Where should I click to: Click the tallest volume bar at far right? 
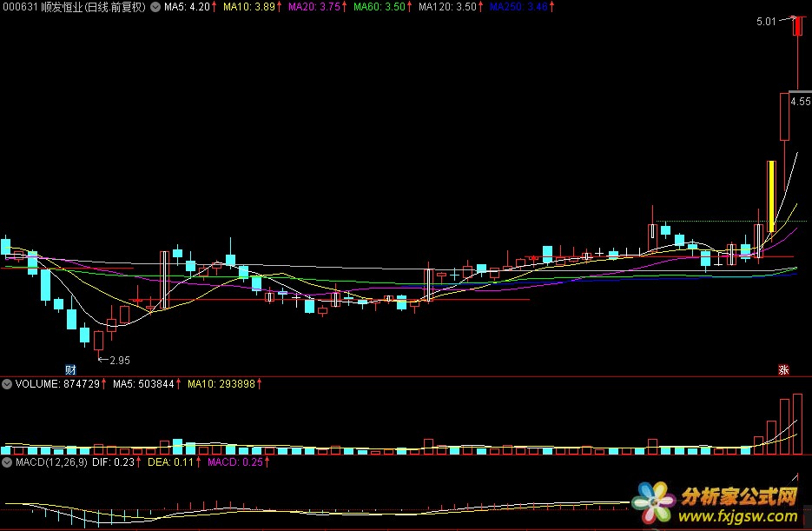(x=797, y=424)
